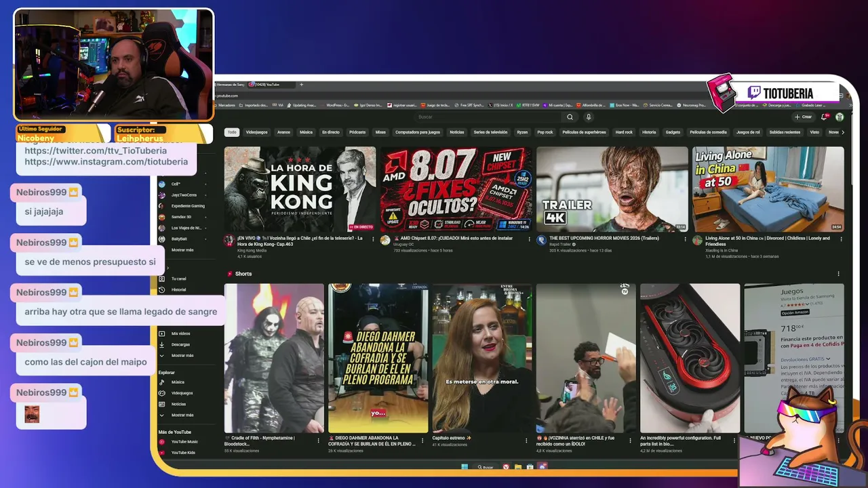Open the Diego Dahmer short thumbnail
868x488 pixels.
coord(378,358)
